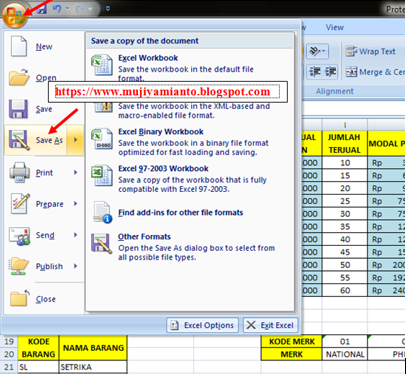Select the cell with value 10
This screenshot has width=407, height=382.
point(345,163)
